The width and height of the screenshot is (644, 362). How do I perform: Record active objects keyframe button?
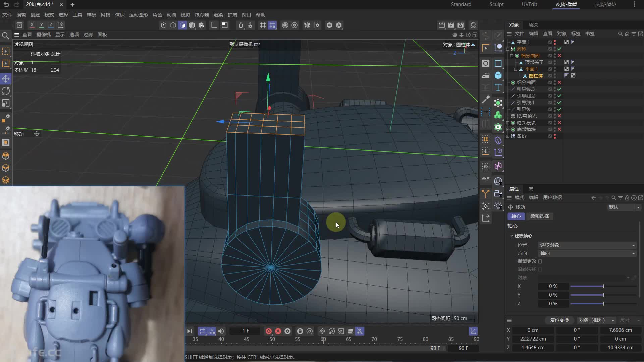[x=269, y=331]
